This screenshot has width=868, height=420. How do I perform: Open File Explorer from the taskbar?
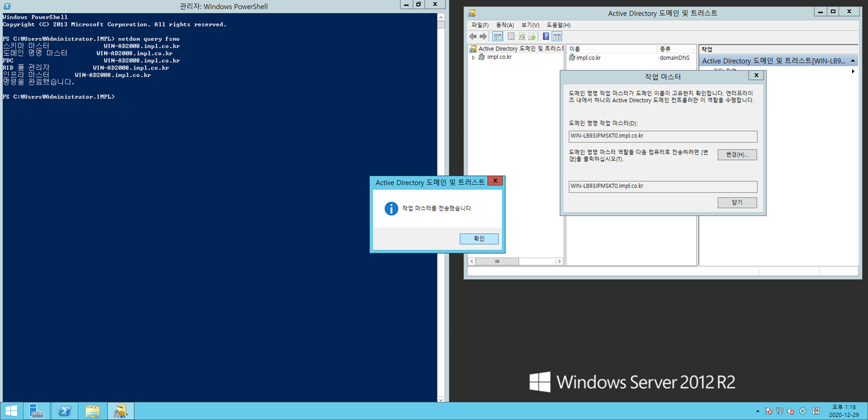coord(92,411)
